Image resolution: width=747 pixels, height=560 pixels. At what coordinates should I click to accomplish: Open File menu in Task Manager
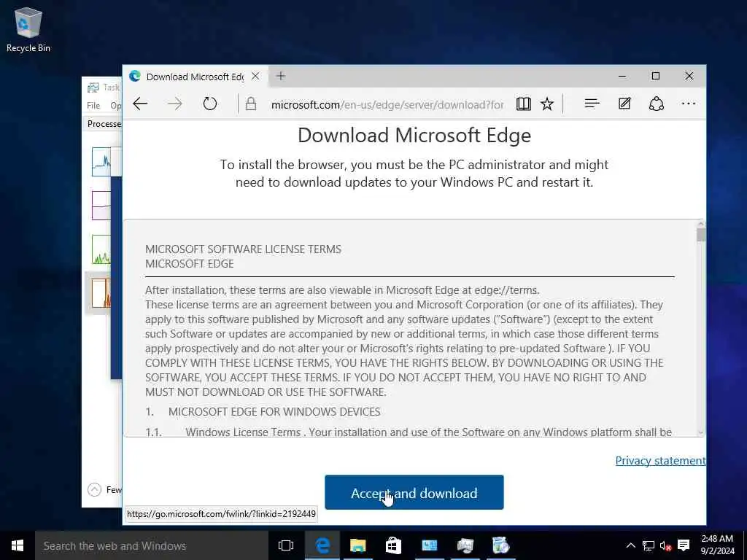(93, 105)
